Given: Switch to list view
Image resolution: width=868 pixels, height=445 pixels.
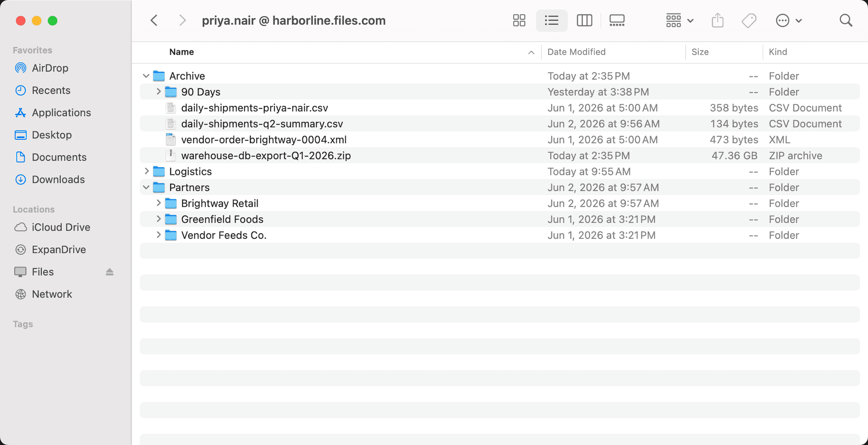Looking at the screenshot, I should (552, 20).
